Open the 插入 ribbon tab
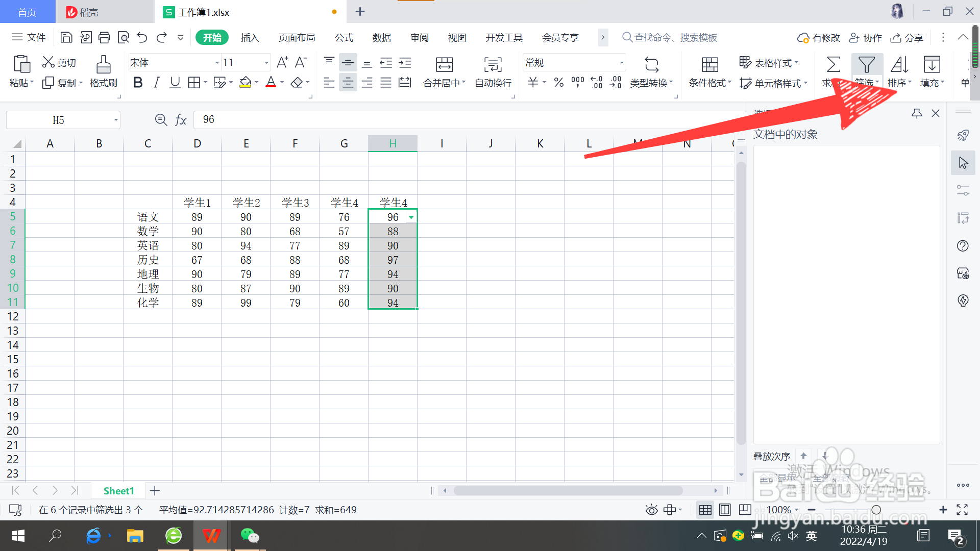Viewport: 980px width, 551px height. 250,38
